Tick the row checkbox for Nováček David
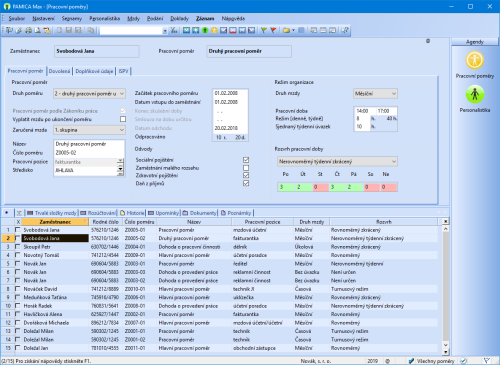 (18, 289)
